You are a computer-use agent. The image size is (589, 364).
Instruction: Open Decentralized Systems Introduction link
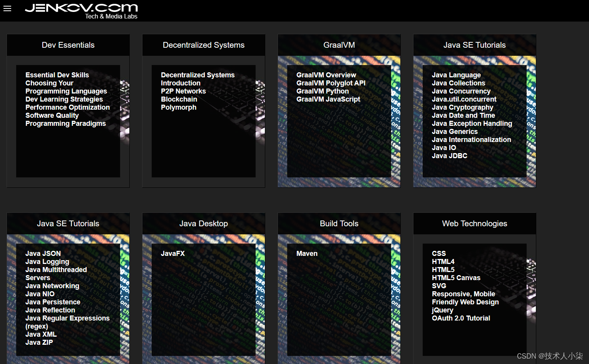point(198,79)
